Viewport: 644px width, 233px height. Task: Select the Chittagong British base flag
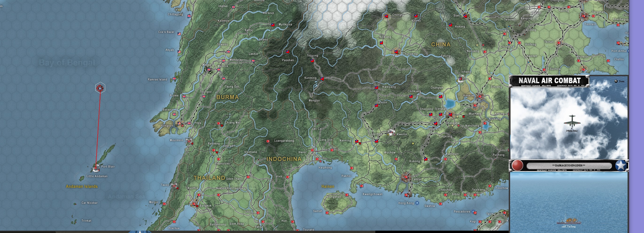coord(189,16)
